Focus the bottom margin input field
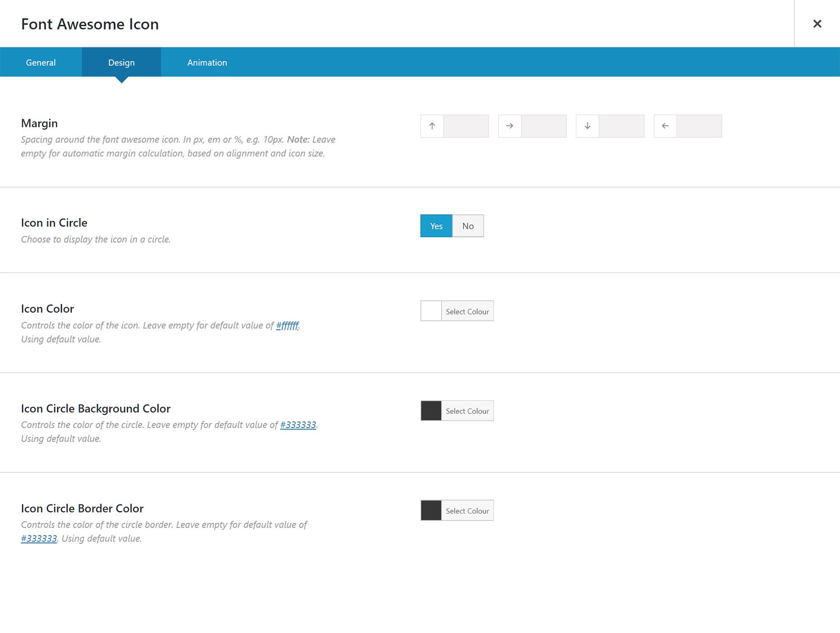This screenshot has width=840, height=633. click(622, 126)
